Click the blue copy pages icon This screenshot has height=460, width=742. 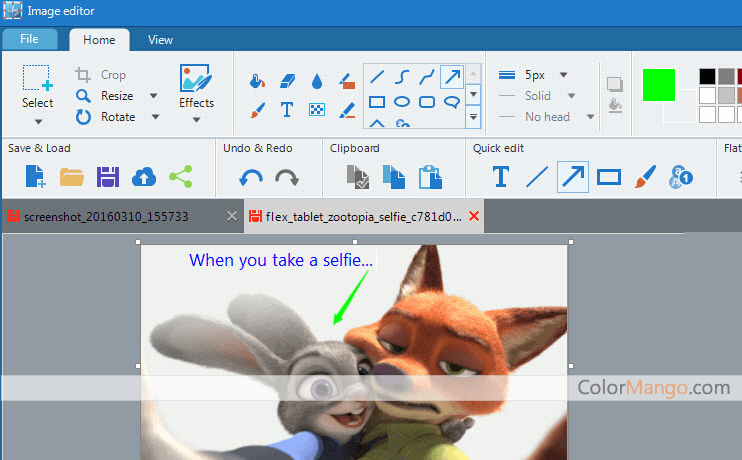[x=394, y=177]
